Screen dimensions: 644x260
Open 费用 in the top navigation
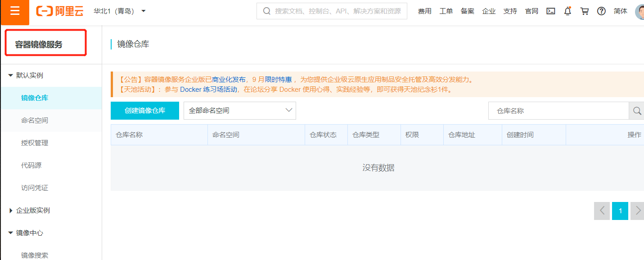pos(424,11)
